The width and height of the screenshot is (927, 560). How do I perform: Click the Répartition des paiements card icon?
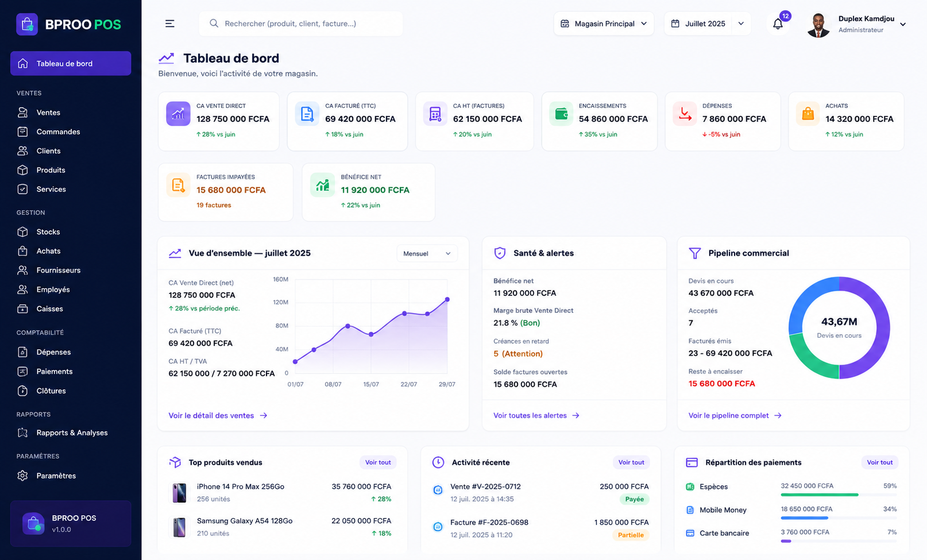(x=692, y=462)
